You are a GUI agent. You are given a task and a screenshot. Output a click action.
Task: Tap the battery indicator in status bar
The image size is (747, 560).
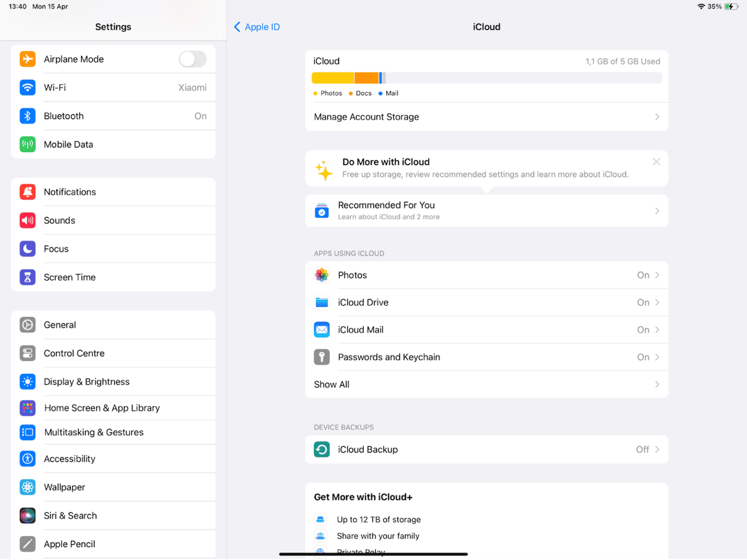coord(731,7)
